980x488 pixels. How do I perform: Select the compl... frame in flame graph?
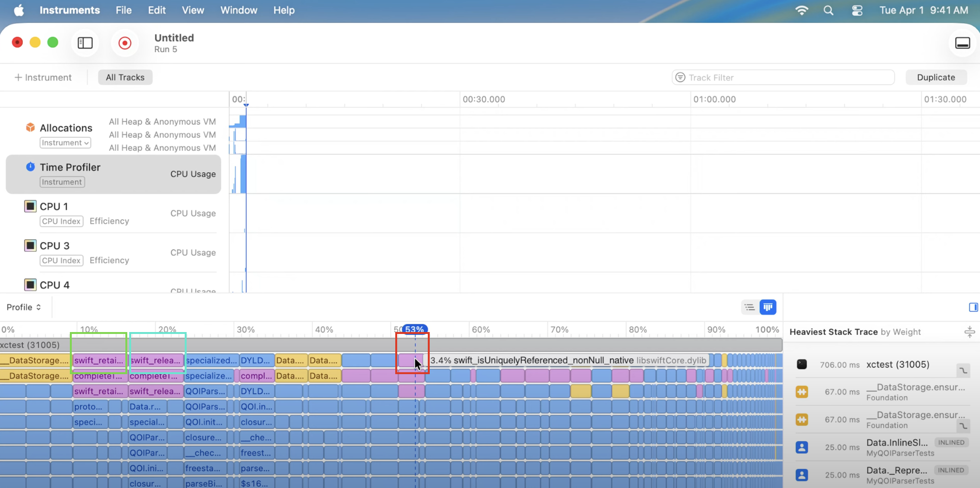(256, 376)
